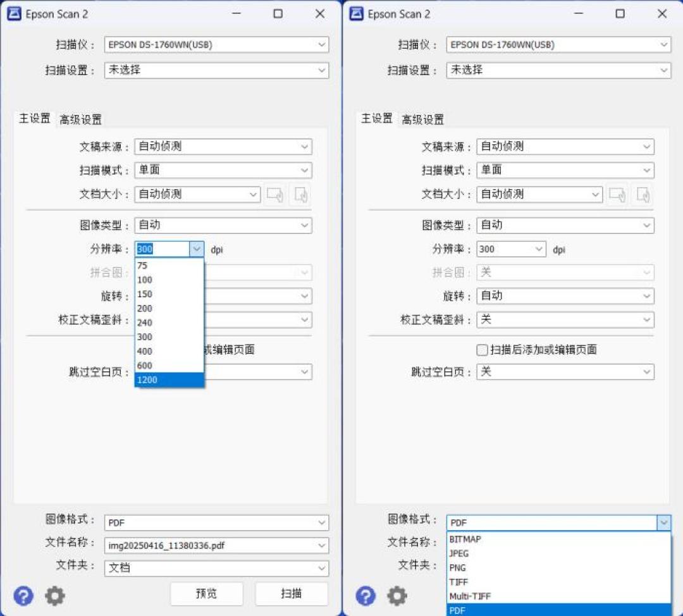Expand 扫描模式 dropdown in left window
683x616 pixels.
tap(223, 170)
